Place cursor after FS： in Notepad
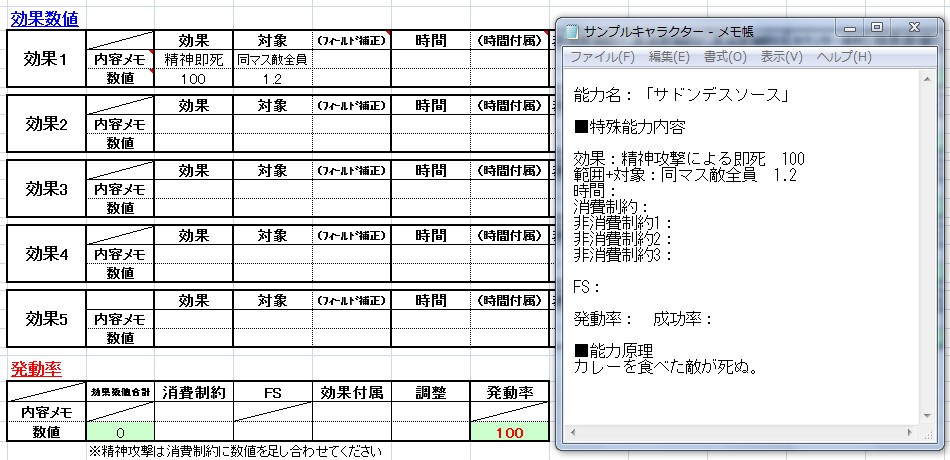The width and height of the screenshot is (950, 460). [602, 287]
